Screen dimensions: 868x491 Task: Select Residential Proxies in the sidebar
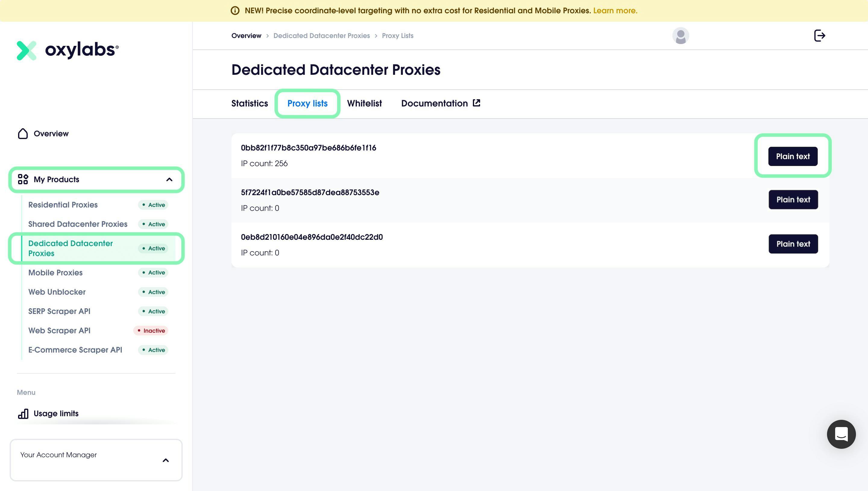click(x=63, y=205)
